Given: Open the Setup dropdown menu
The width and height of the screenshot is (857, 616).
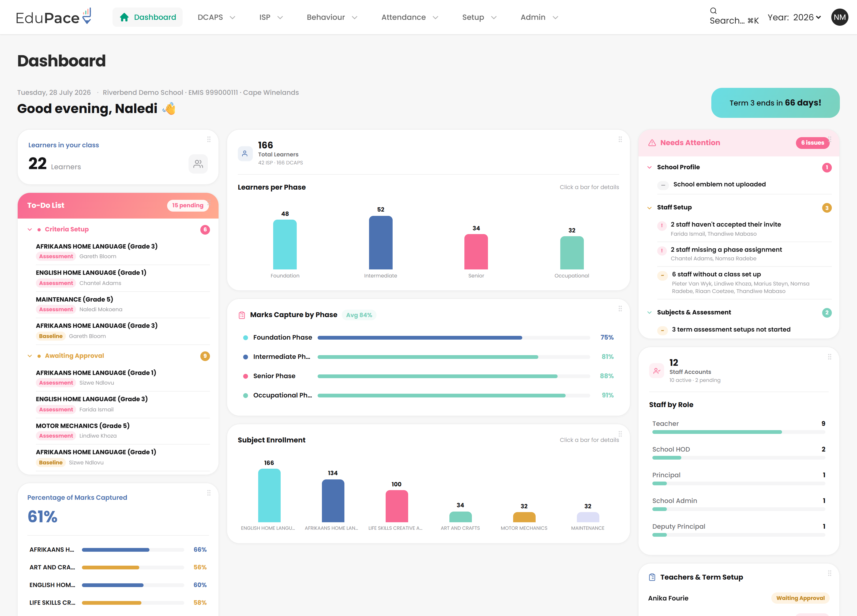Looking at the screenshot, I should [x=479, y=17].
